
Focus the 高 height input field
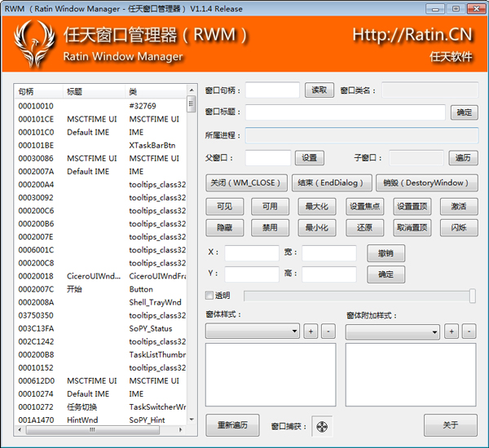coord(329,274)
